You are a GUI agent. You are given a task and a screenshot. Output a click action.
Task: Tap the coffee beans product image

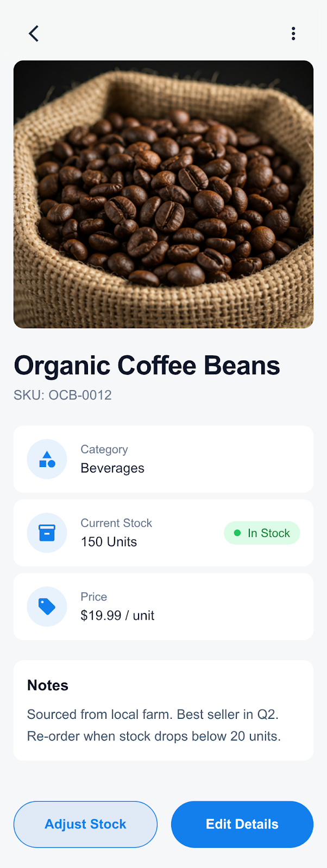163,194
